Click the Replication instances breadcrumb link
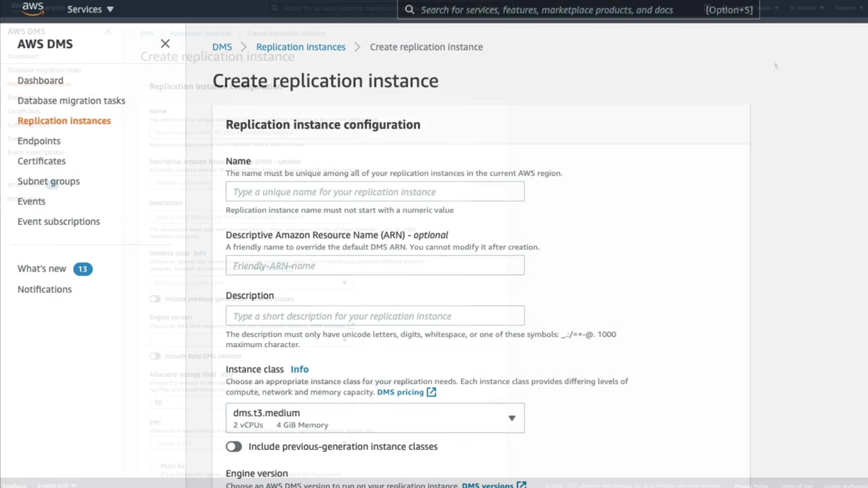868x488 pixels. click(300, 47)
